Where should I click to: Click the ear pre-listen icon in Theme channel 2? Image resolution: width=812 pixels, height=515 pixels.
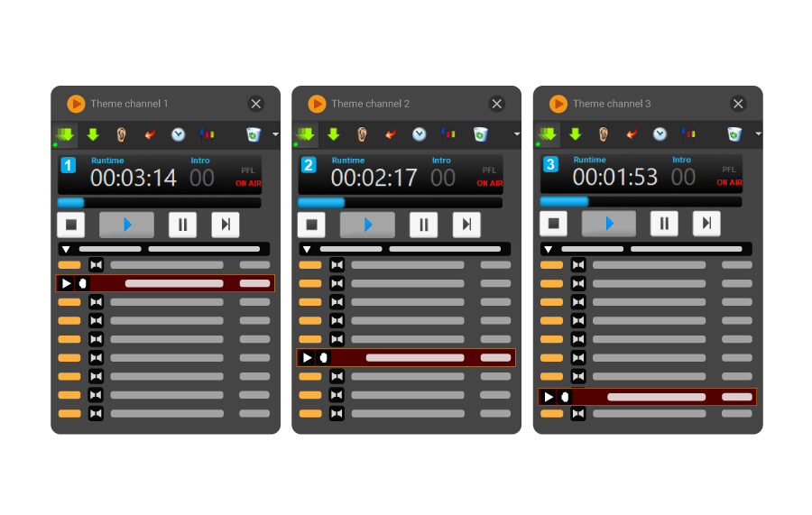[362, 134]
